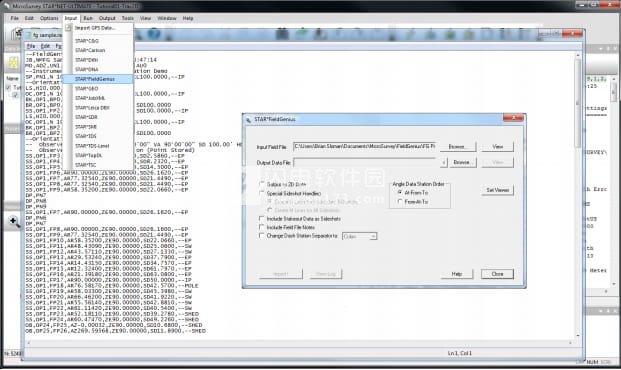Click the Import GPS Data menu icon
Viewport: 621px width, 370px height.
[68, 28]
